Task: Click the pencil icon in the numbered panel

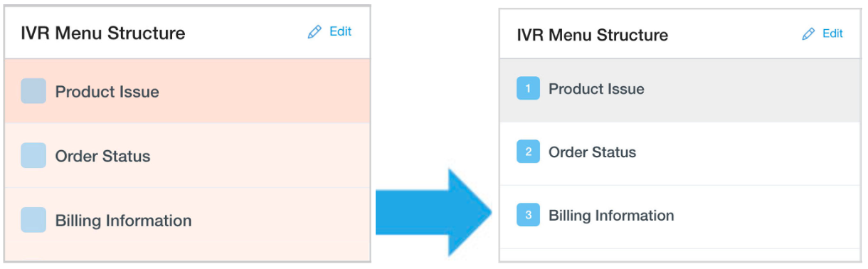Action: [808, 33]
